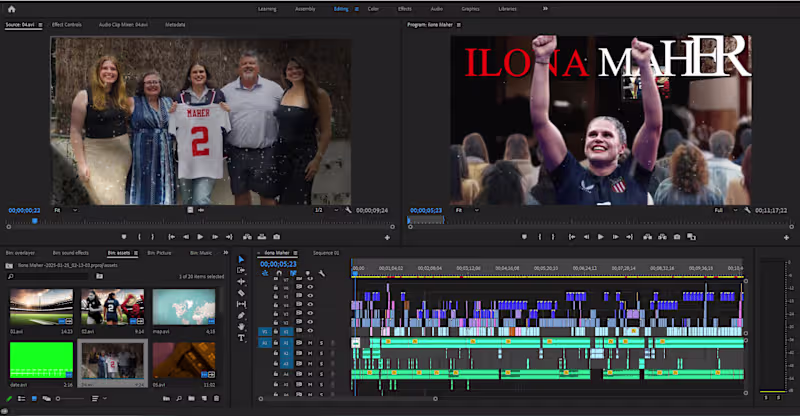
Task: Click New Bin icon in project panel
Action: tap(191, 399)
